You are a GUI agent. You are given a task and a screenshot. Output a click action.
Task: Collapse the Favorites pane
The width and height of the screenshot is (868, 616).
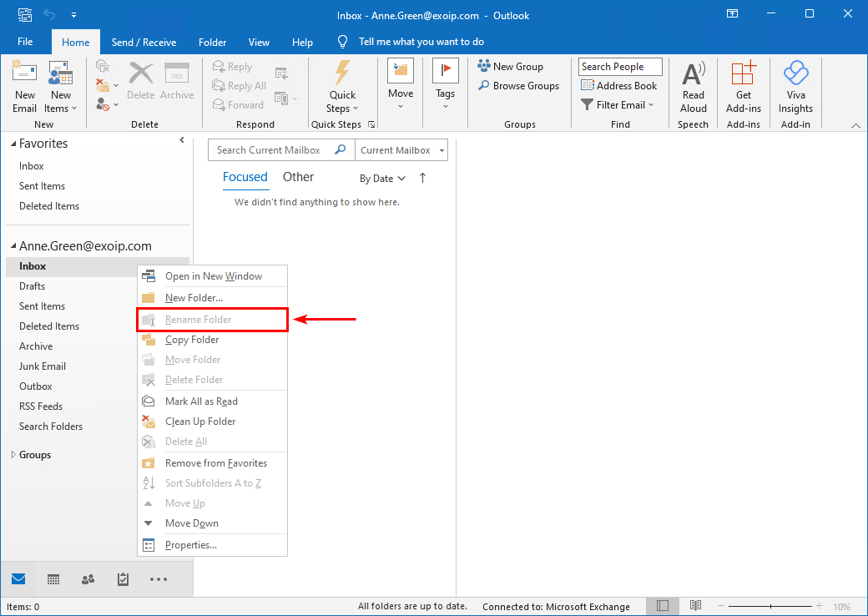[181, 140]
